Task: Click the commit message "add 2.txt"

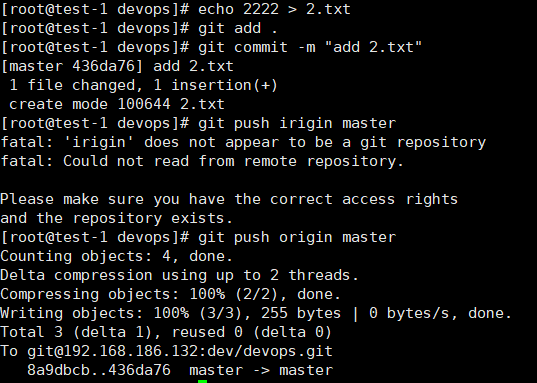Action: pos(373,47)
